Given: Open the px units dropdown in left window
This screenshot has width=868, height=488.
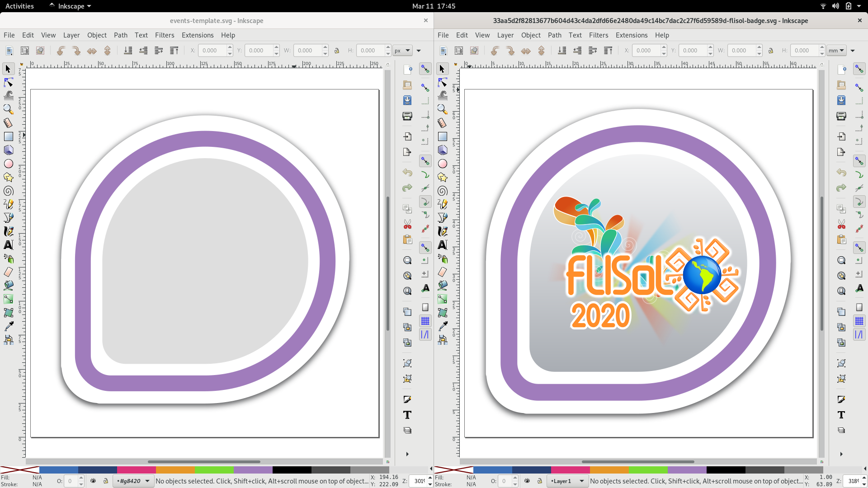Looking at the screenshot, I should [x=402, y=51].
